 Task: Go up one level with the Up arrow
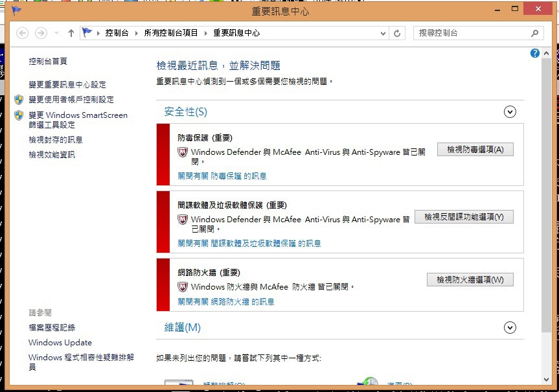pyautogui.click(x=71, y=33)
